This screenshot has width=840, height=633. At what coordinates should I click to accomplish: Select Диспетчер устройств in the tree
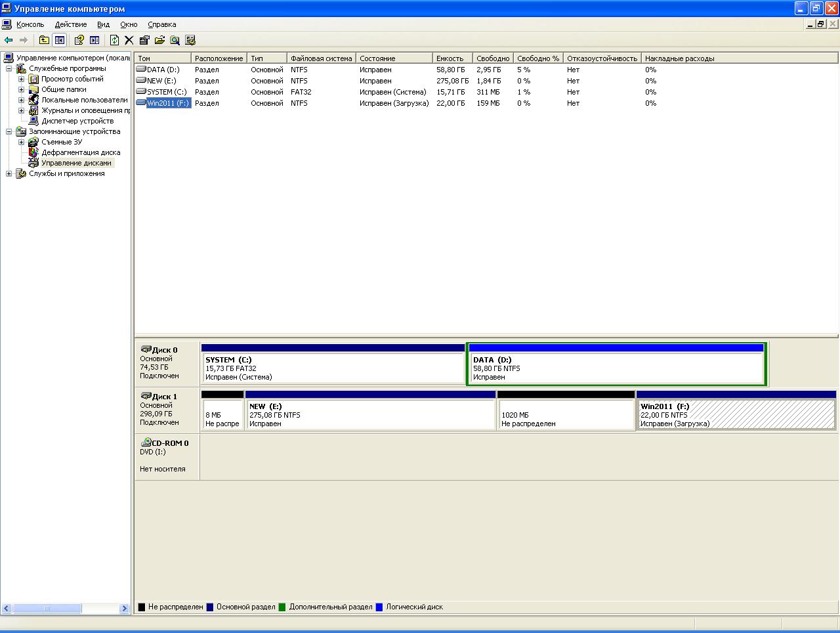(77, 121)
